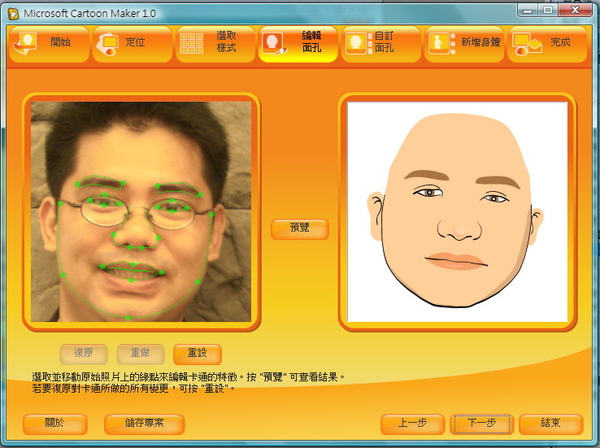This screenshot has height=448, width=600.
Task: Click the cartoon face preview image
Action: pos(457,212)
